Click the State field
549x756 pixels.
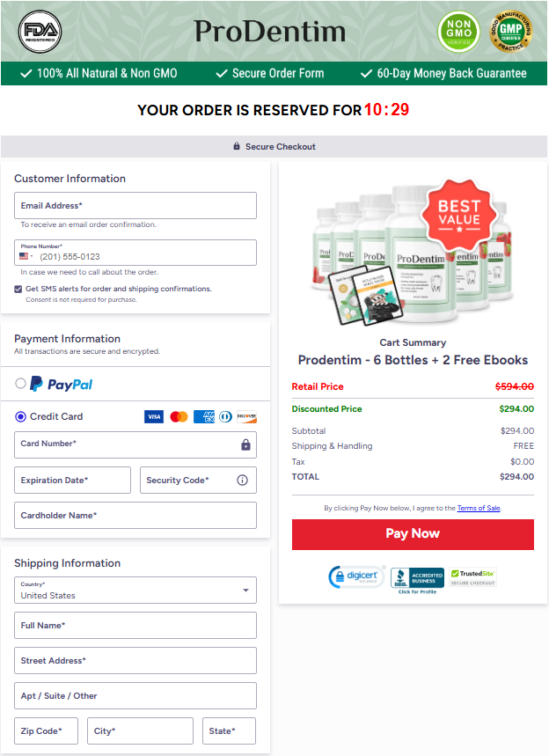click(x=229, y=731)
